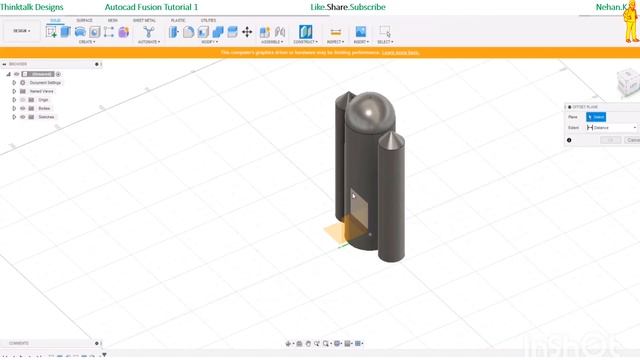Toggle visibility of the Sketches folder
Image resolution: width=640 pixels, height=360 pixels.
pyautogui.click(x=23, y=117)
